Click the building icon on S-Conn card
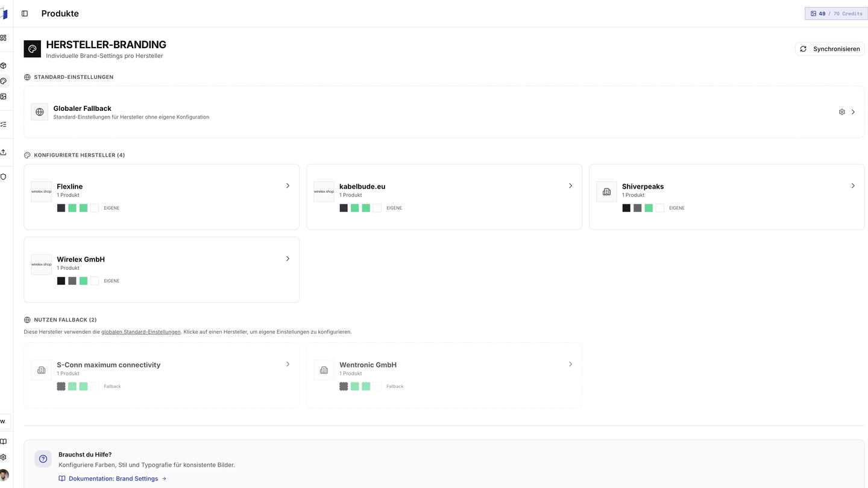 (42, 370)
